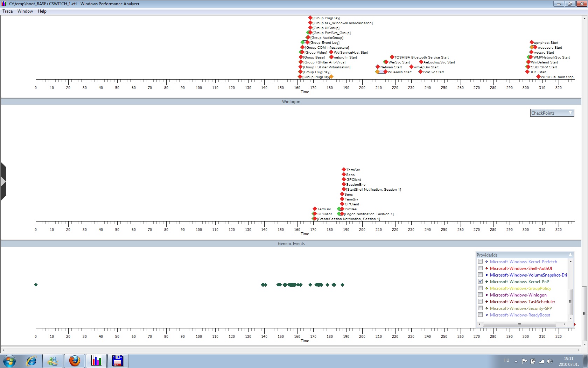
Task: Show hidden system tray icons
Action: tap(516, 361)
